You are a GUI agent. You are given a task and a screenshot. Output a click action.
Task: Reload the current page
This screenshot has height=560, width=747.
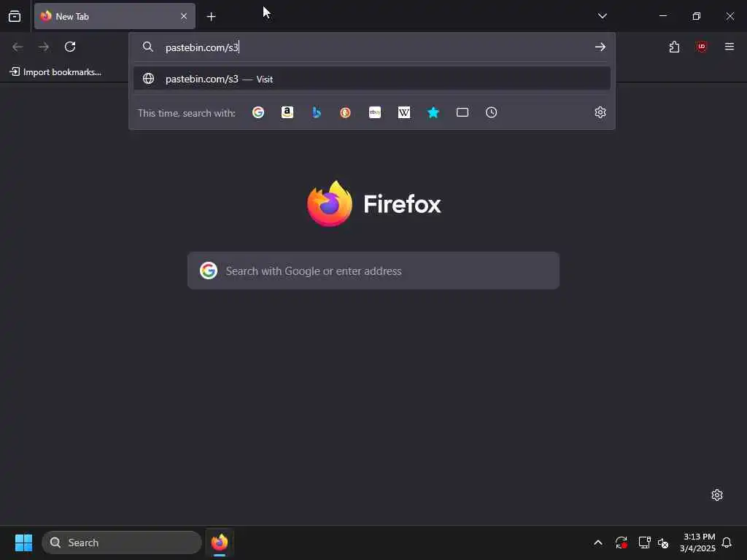pyautogui.click(x=70, y=47)
